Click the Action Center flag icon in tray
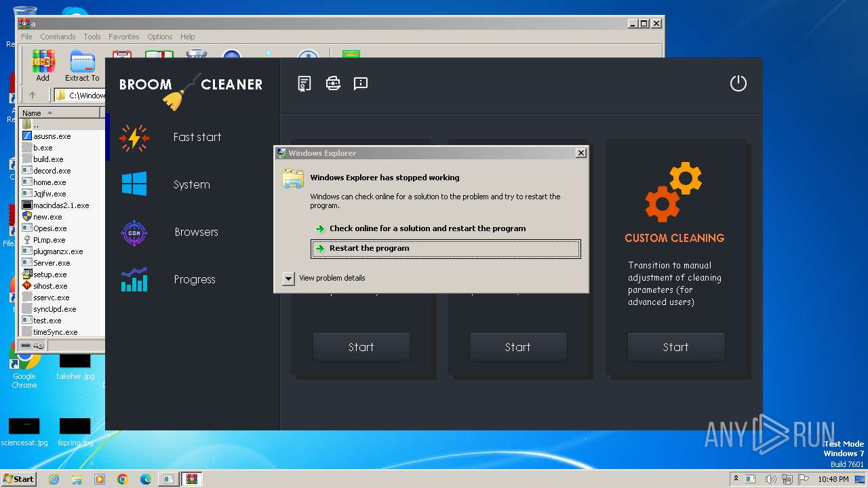This screenshot has width=868, height=488. click(804, 479)
